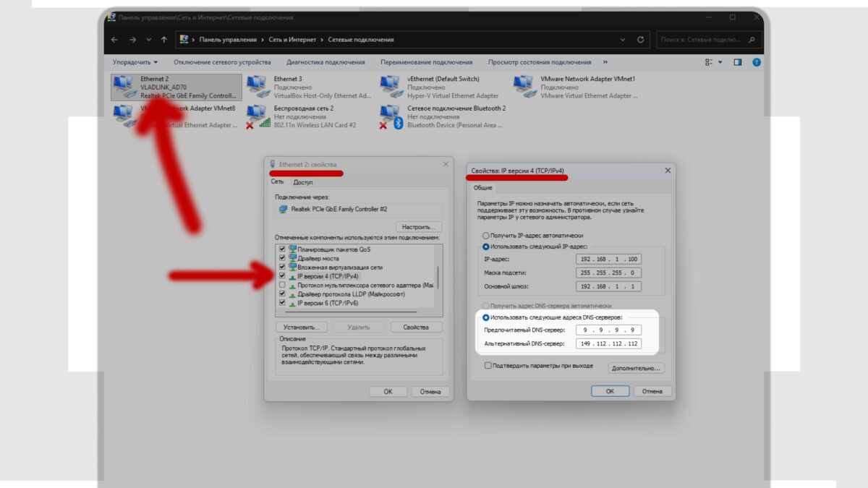Uncheck Драйвер моста component
The width and height of the screenshot is (868, 488).
(281, 258)
